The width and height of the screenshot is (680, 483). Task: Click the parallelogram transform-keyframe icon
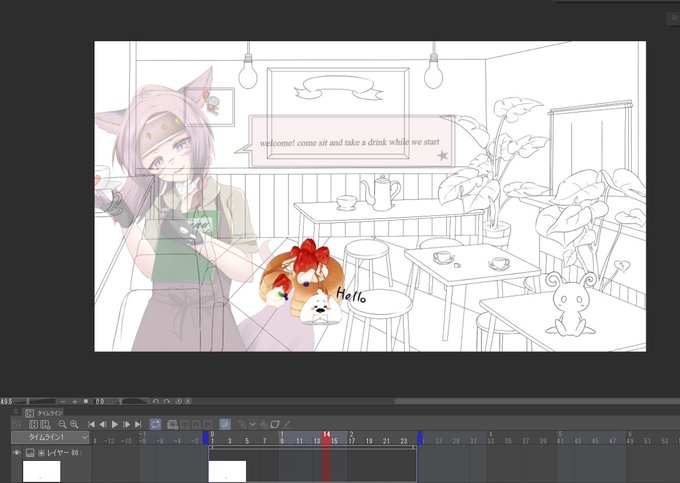pyautogui.click(x=275, y=424)
